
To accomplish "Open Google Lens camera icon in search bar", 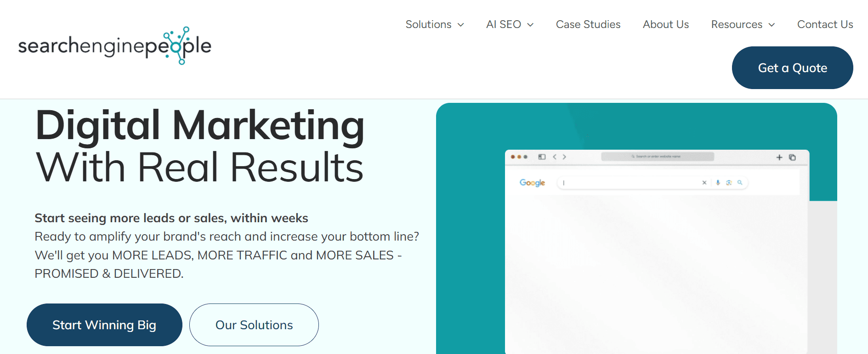I will [728, 183].
